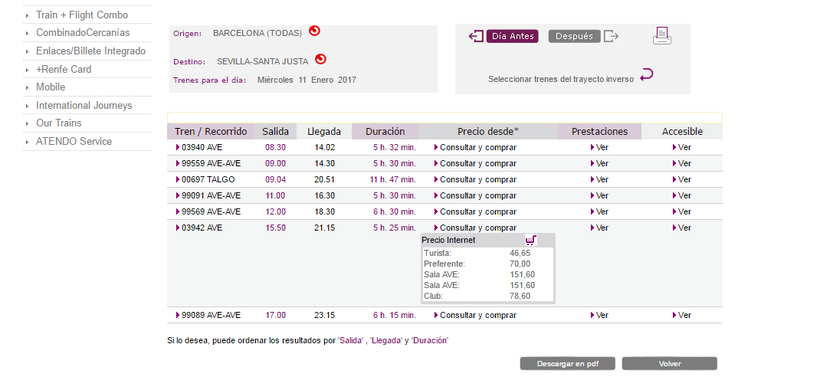Open CombinadoCercanías menu item
This screenshot has width=820, height=377.
pyautogui.click(x=83, y=33)
